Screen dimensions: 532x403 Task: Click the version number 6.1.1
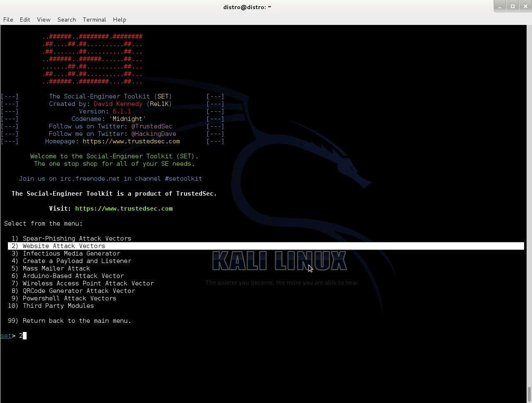point(122,111)
